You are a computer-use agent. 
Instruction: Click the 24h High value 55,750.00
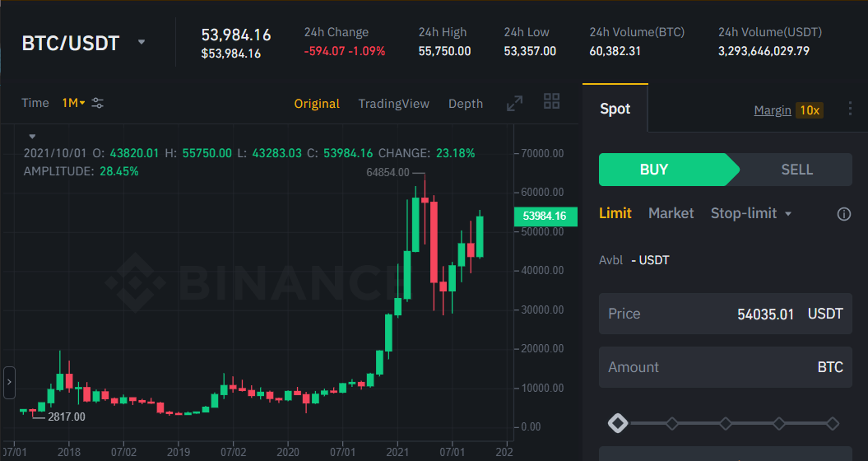coord(444,52)
